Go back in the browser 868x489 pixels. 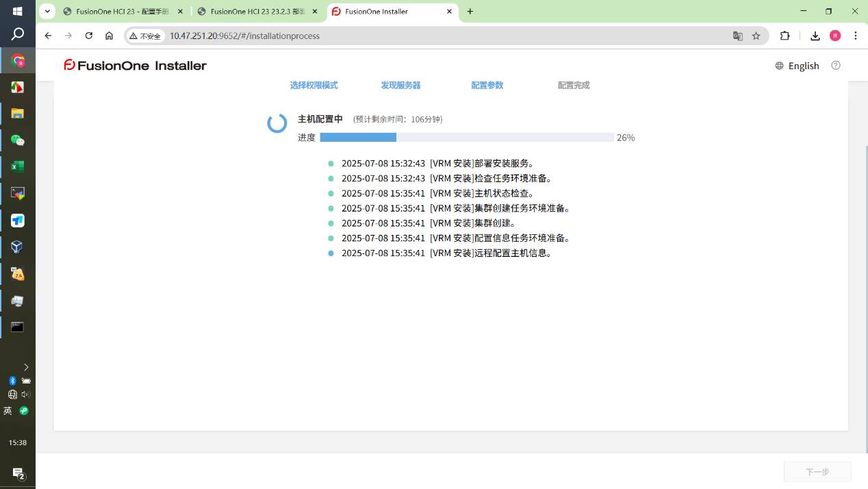point(48,36)
